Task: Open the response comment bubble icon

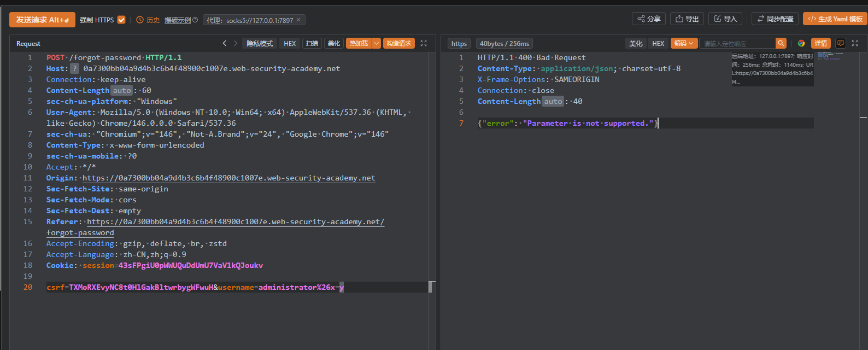Action: coord(841,43)
